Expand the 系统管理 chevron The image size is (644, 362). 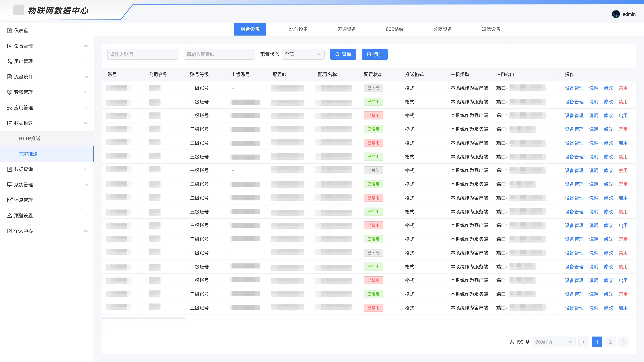point(86,185)
